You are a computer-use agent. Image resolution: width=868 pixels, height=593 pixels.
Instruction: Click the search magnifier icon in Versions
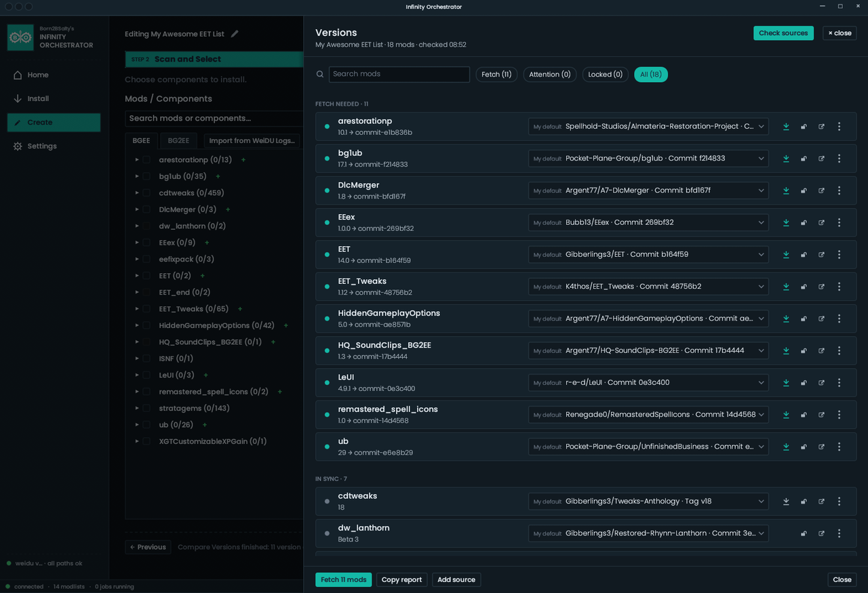[x=320, y=75]
